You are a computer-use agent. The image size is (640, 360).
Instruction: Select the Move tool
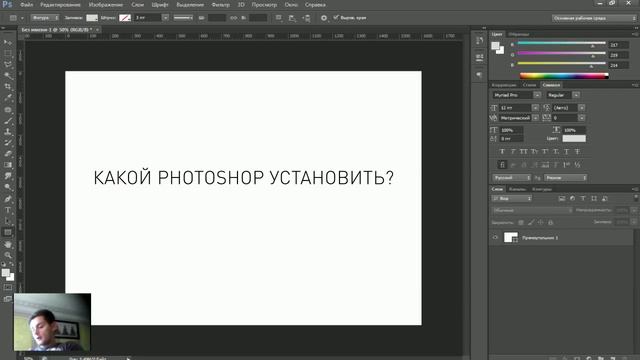[8, 42]
